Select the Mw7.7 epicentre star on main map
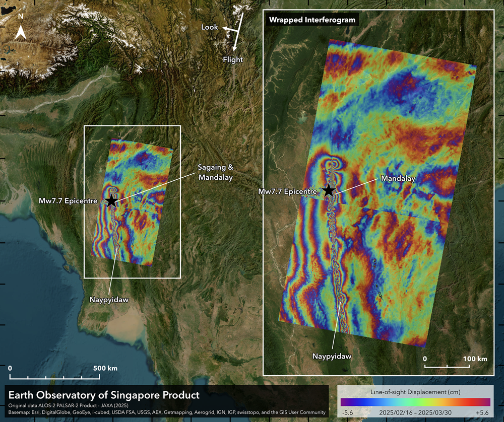Screen dimensions: 504x422 [112, 200]
